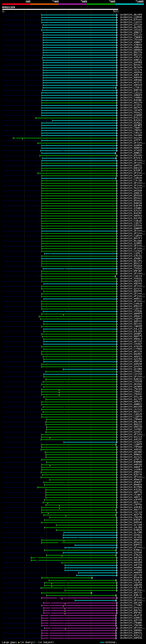Open hit UniRef100_C7SBJ2

[x=131, y=88]
